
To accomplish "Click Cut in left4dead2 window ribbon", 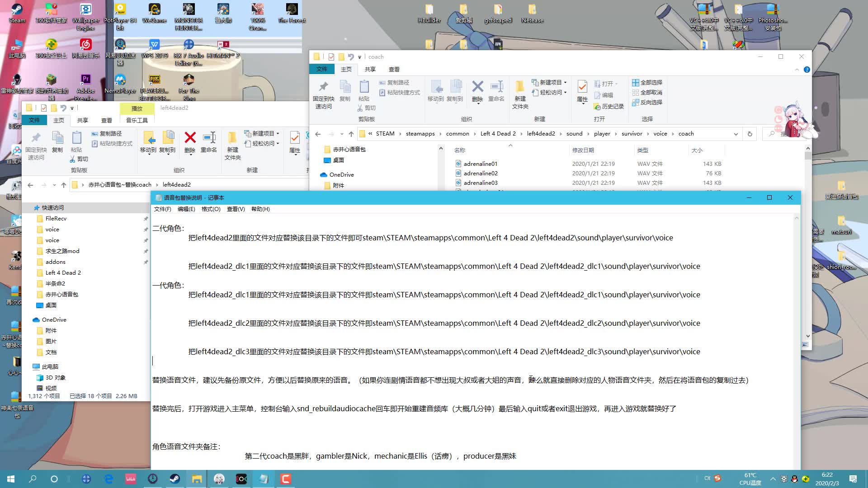I will point(79,159).
